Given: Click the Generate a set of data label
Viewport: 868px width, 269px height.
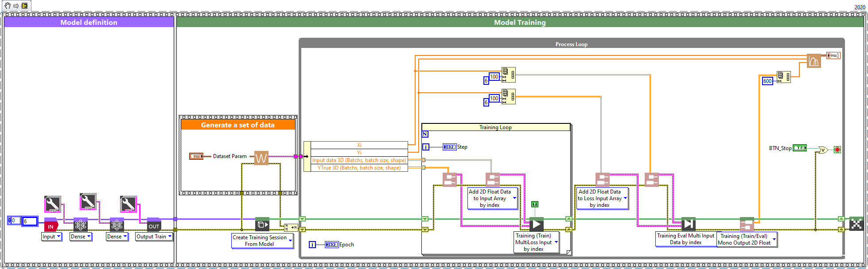Looking at the screenshot, I should pos(237,125).
